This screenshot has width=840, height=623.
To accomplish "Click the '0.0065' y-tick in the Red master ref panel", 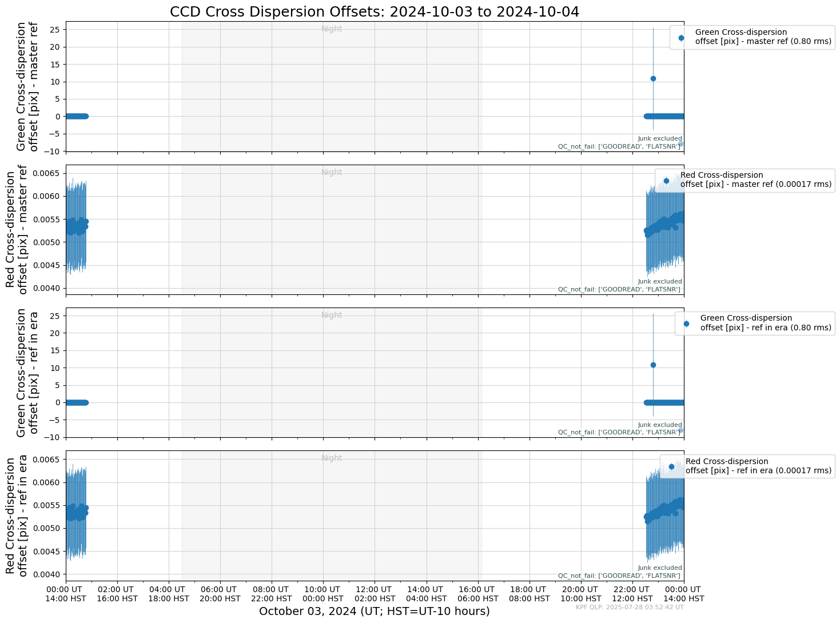I will pos(47,173).
